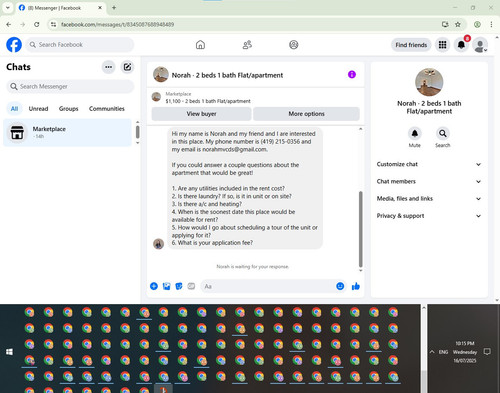Mute the Norah conversation
The height and width of the screenshot is (393, 500).
coord(415,134)
